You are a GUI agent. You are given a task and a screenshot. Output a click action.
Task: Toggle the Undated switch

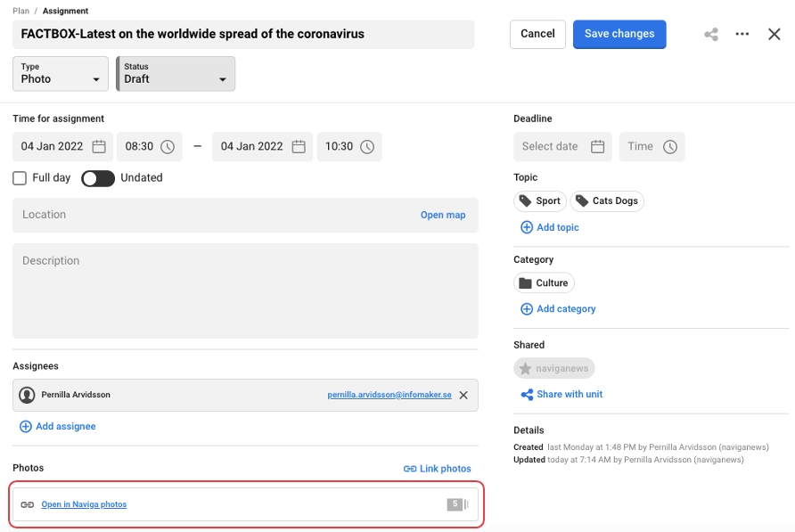click(98, 178)
